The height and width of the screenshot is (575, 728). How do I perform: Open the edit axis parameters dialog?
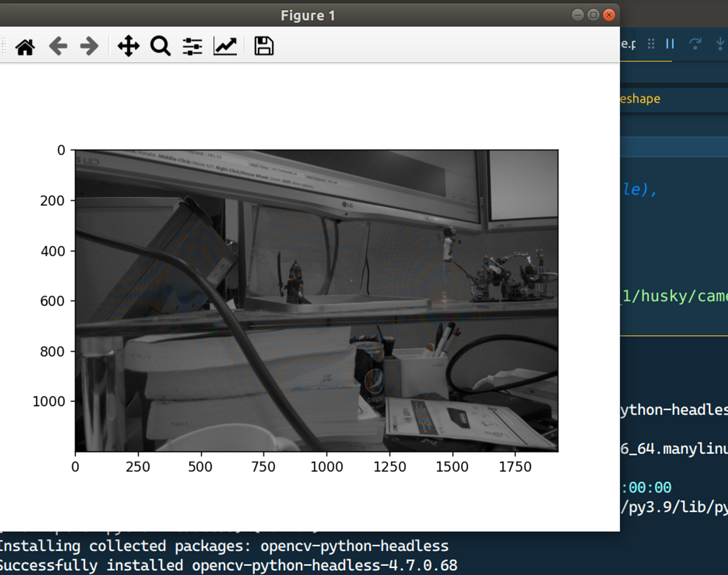(225, 46)
